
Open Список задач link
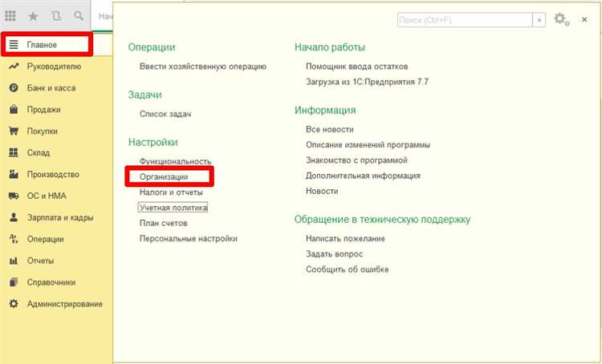pos(165,114)
